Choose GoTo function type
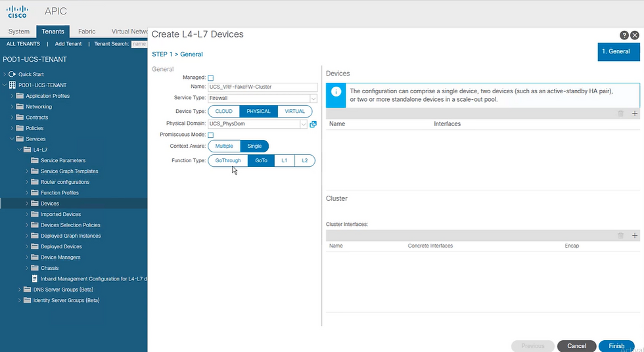This screenshot has height=352, width=644. [262, 160]
